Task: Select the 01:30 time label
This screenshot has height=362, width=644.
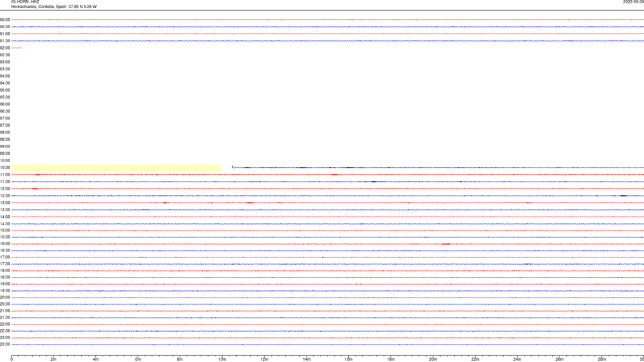Action: [x=5, y=41]
